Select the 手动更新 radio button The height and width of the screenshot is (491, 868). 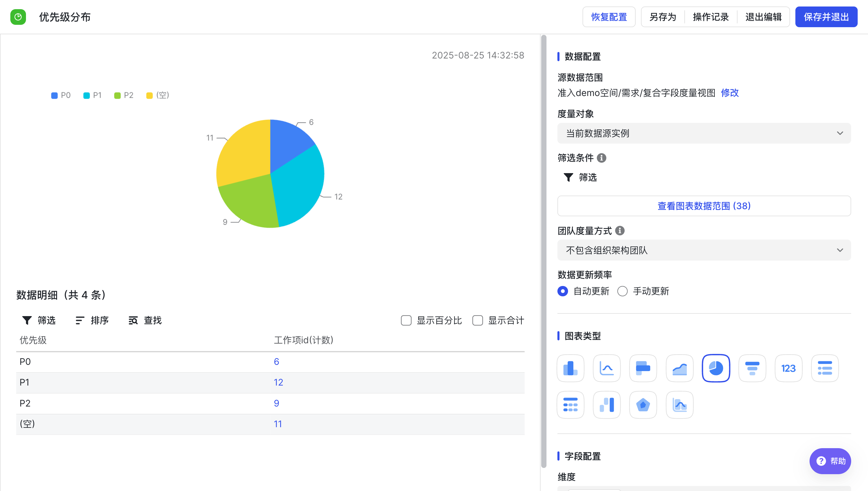tap(622, 291)
